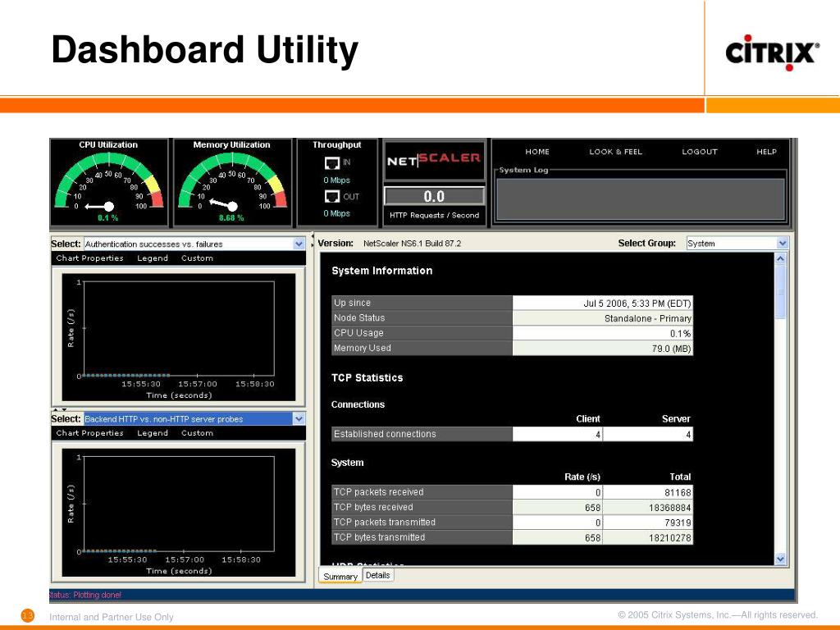Click the System Log text area
Viewport: 840px width, 630px height.
641,199
